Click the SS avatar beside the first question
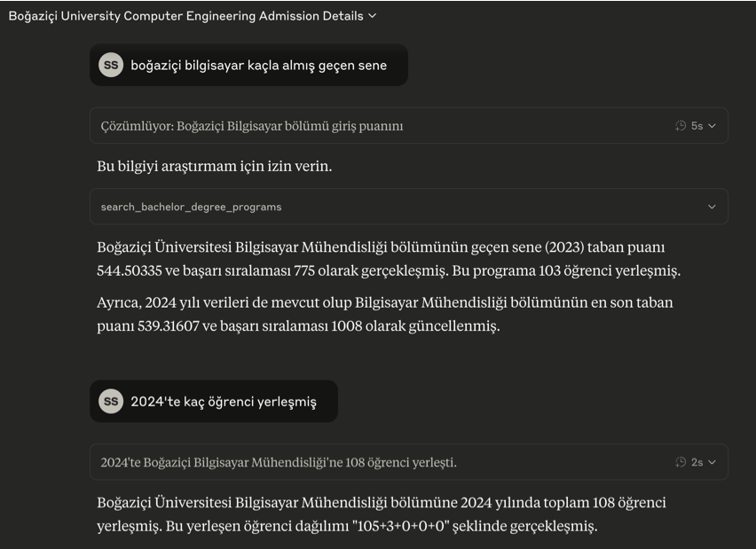Screen dimensions: 756x549 point(111,66)
